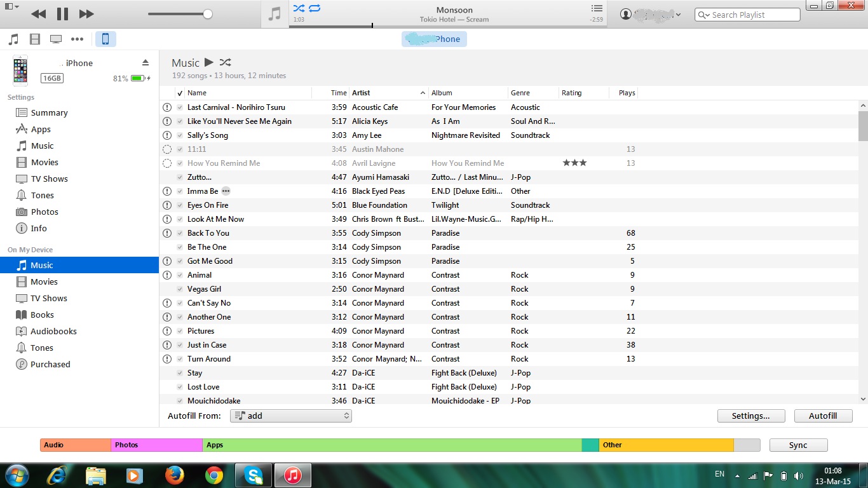Image resolution: width=868 pixels, height=488 pixels.
Task: Toggle all checkboxes via header checkmark
Action: tap(180, 93)
